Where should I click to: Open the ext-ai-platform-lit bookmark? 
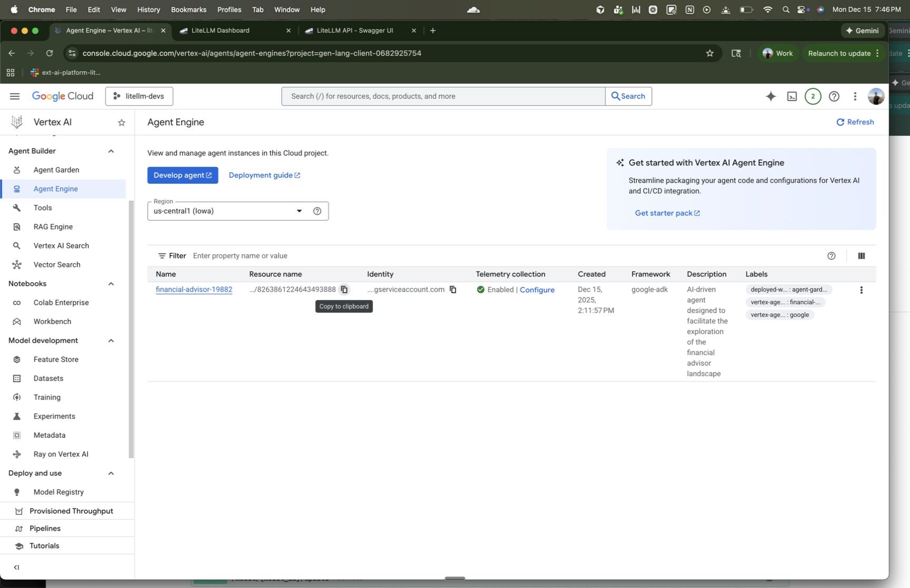pos(65,73)
